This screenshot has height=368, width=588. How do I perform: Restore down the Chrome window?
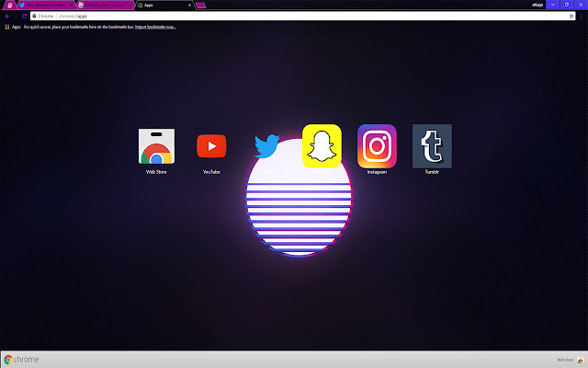click(x=567, y=5)
